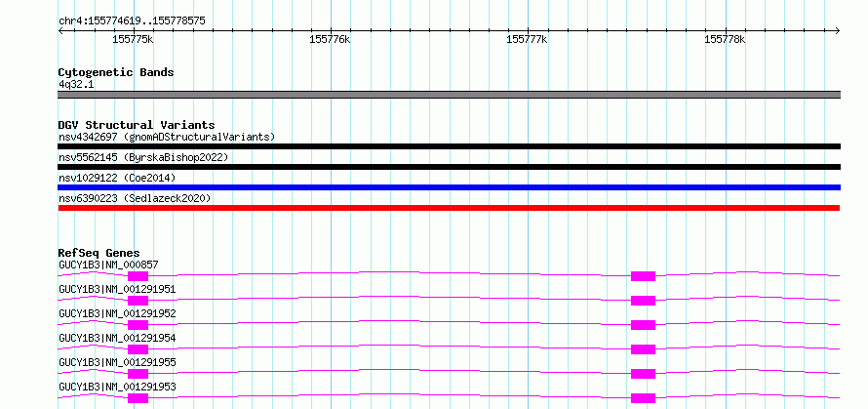Screen dimensions: 868x409
Task: Select the red nsv6390223 variant bar
Action: point(449,208)
